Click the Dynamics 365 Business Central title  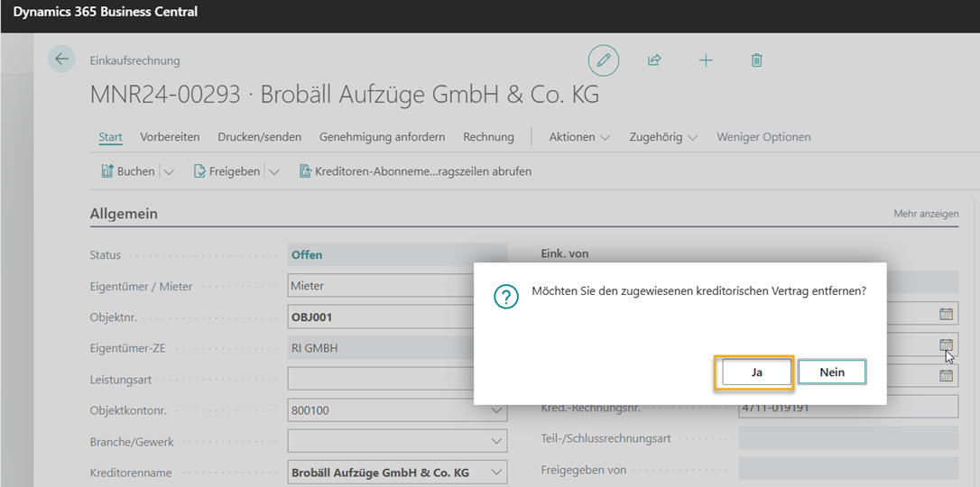click(x=106, y=12)
